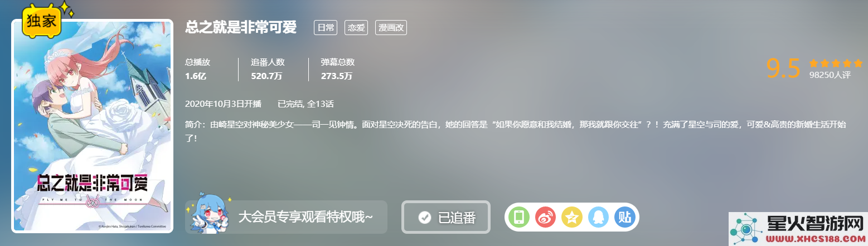This screenshot has width=868, height=246.
Task: Select the 恋爱 genre tag
Action: point(356,27)
